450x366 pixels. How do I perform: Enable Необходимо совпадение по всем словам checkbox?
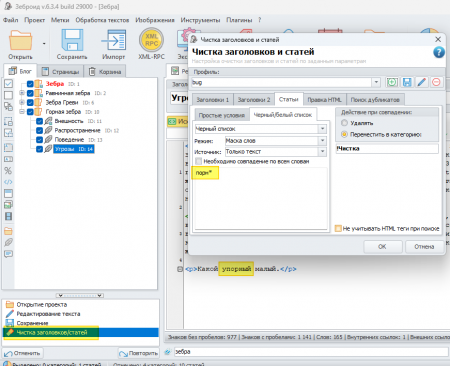(x=199, y=161)
